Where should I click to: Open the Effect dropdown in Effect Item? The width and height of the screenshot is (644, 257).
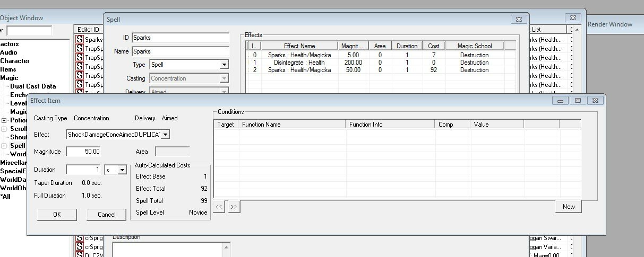165,135
